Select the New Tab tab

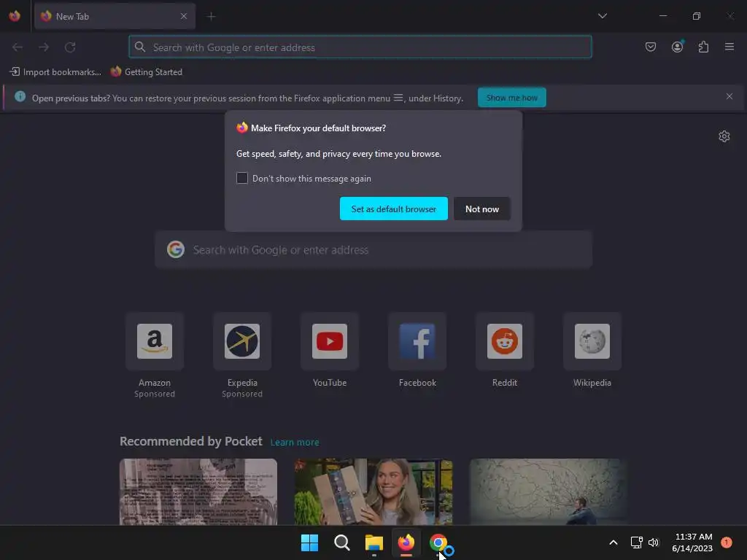click(115, 16)
